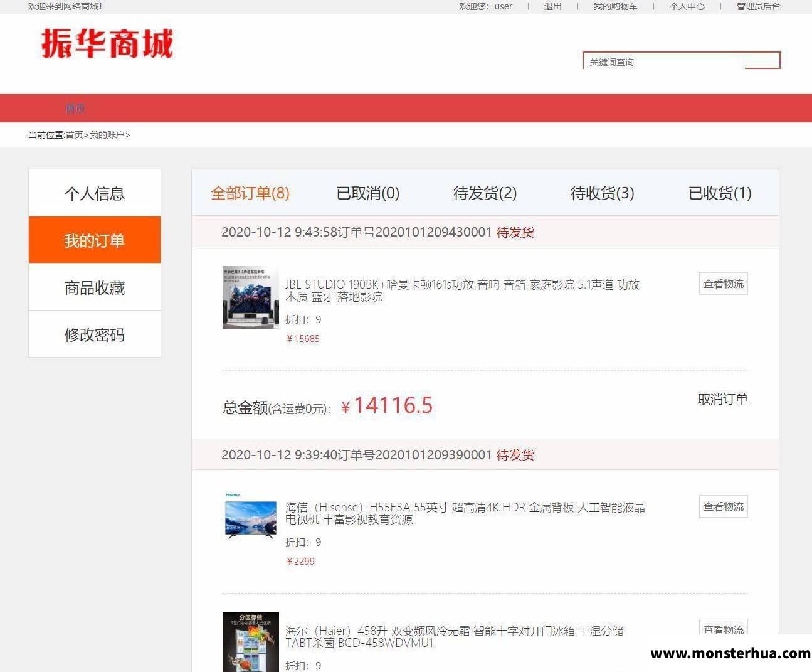Screen dimensions: 812x672
Task: Click the ¥15685 price text
Action: (x=303, y=339)
